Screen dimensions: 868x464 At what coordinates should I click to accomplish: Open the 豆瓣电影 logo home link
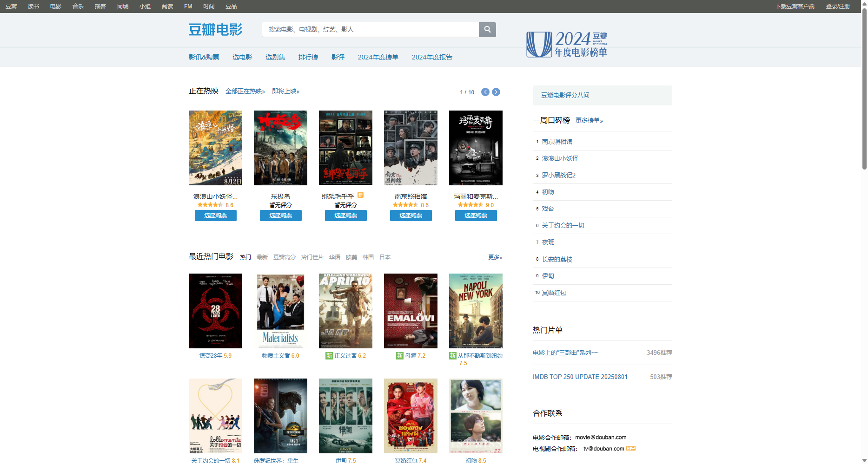(215, 30)
